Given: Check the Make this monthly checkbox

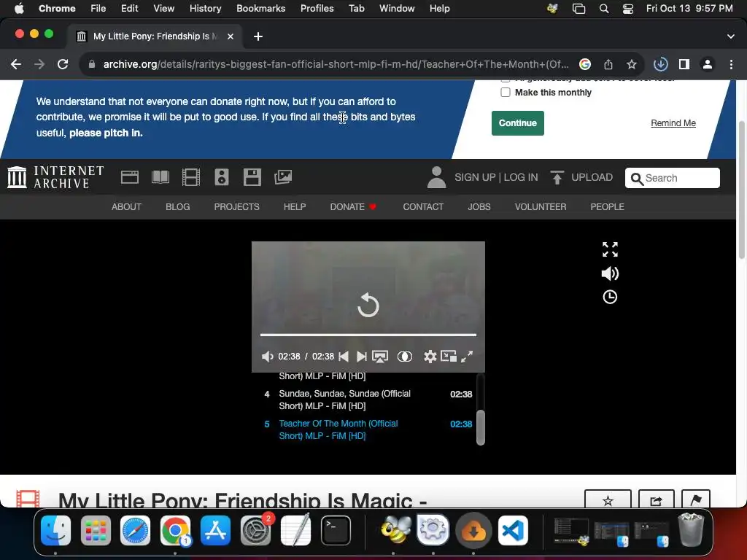Looking at the screenshot, I should point(506,93).
